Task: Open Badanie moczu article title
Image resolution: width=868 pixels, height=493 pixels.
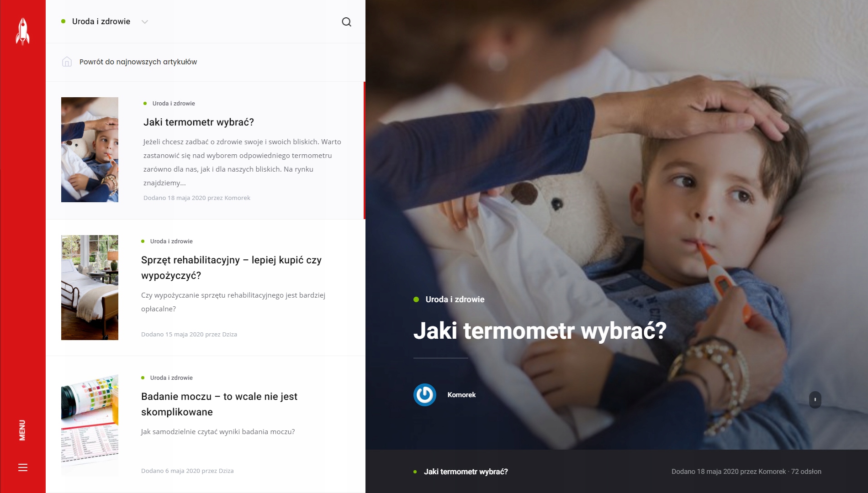Action: (x=219, y=404)
